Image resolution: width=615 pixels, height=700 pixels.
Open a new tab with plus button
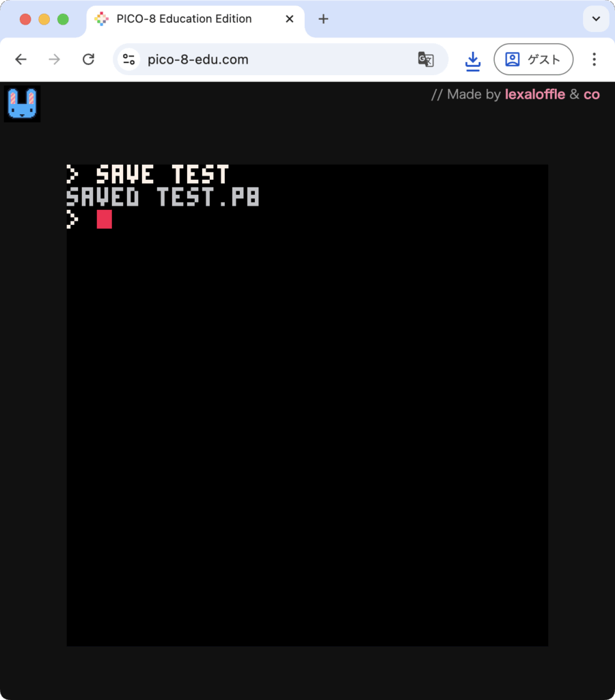pyautogui.click(x=323, y=19)
